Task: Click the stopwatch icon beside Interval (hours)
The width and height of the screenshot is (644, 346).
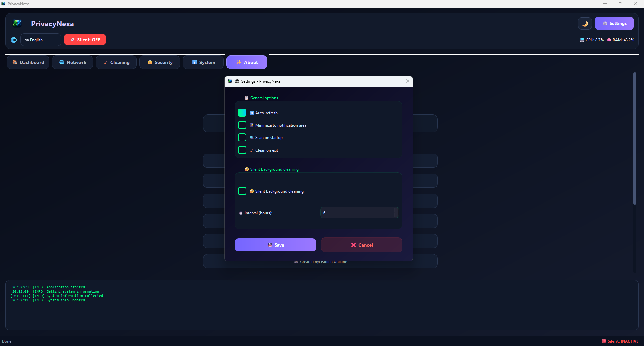Action: click(240, 213)
